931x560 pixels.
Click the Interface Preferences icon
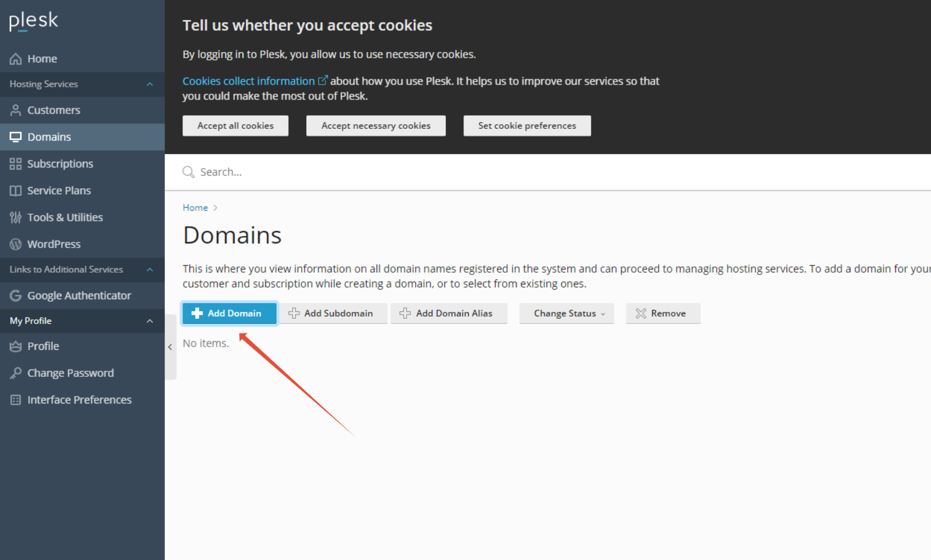[16, 400]
